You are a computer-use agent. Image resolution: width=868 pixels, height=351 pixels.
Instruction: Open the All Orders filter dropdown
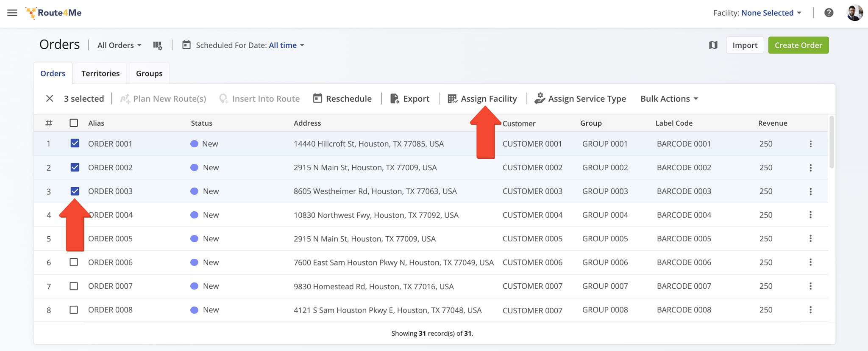120,45
